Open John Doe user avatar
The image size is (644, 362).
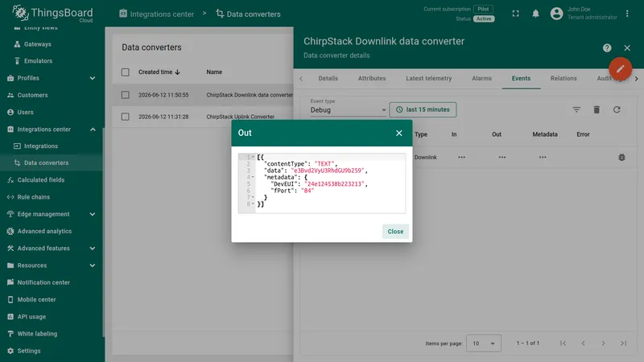(x=556, y=14)
